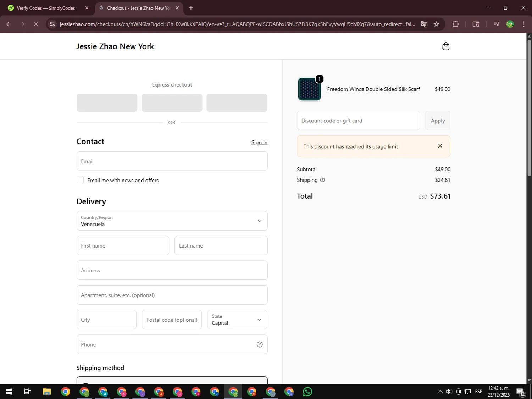Screen dimensions: 532x399
Task: Open the ESP language indicator
Action: click(479, 392)
